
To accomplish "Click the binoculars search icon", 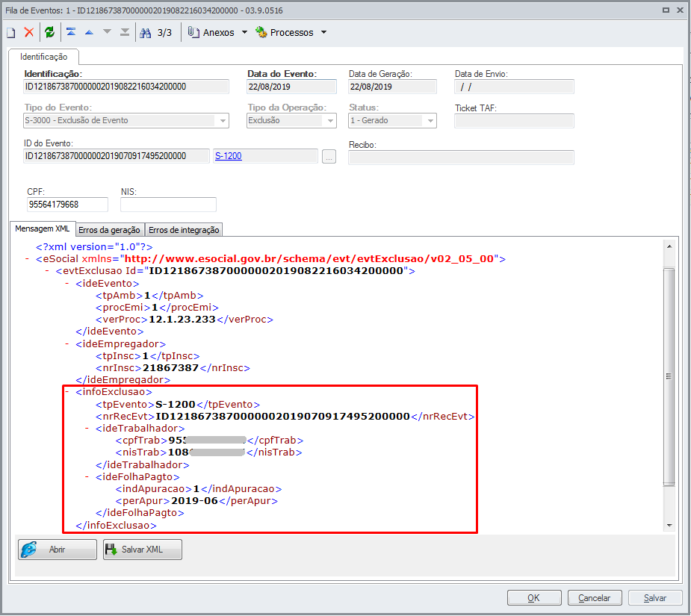I will (146, 33).
